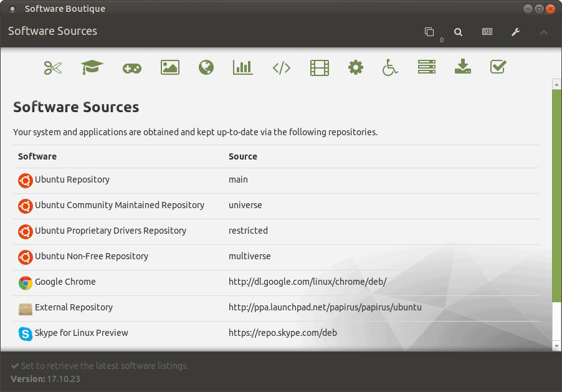Click the package box icon for External Repository
The width and height of the screenshot is (562, 392).
[26, 308]
